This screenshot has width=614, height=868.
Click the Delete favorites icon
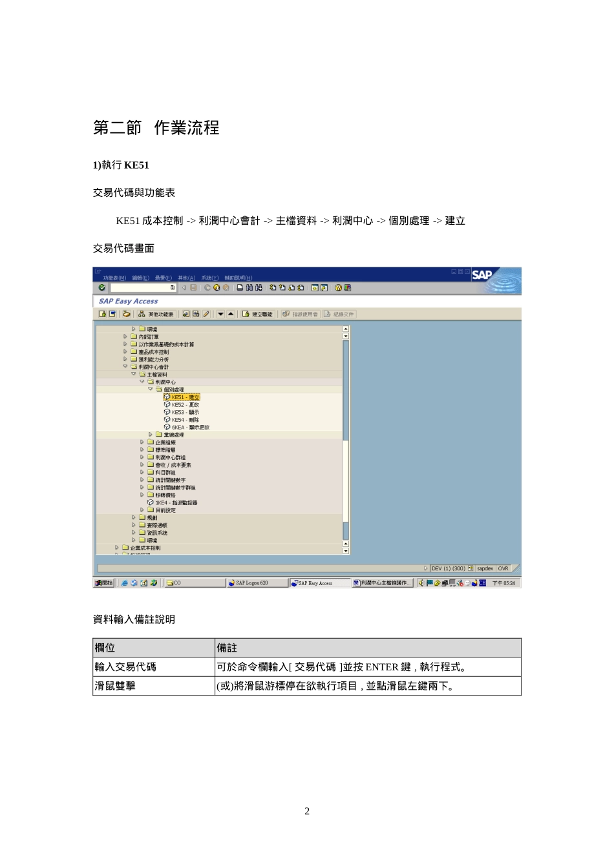[x=196, y=314]
